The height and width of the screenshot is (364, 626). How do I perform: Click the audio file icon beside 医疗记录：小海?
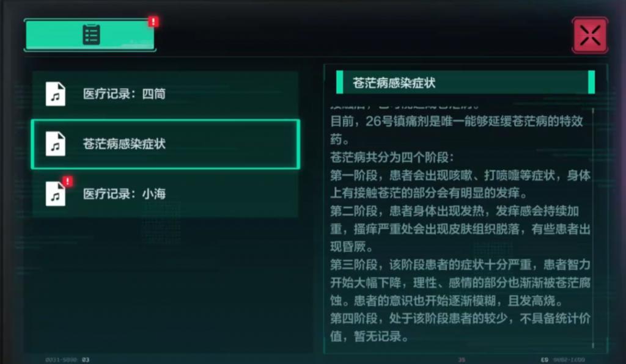click(56, 194)
